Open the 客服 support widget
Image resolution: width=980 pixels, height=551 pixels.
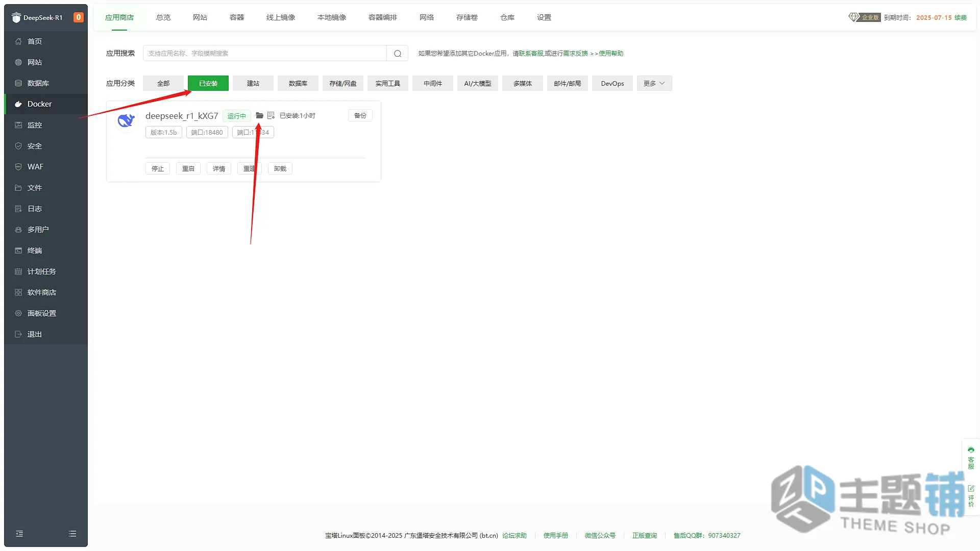tap(971, 458)
